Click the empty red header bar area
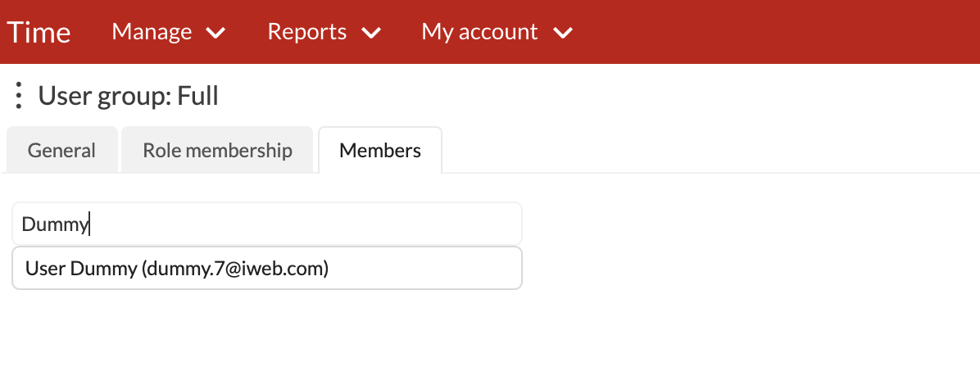This screenshot has width=980, height=367. click(775, 32)
